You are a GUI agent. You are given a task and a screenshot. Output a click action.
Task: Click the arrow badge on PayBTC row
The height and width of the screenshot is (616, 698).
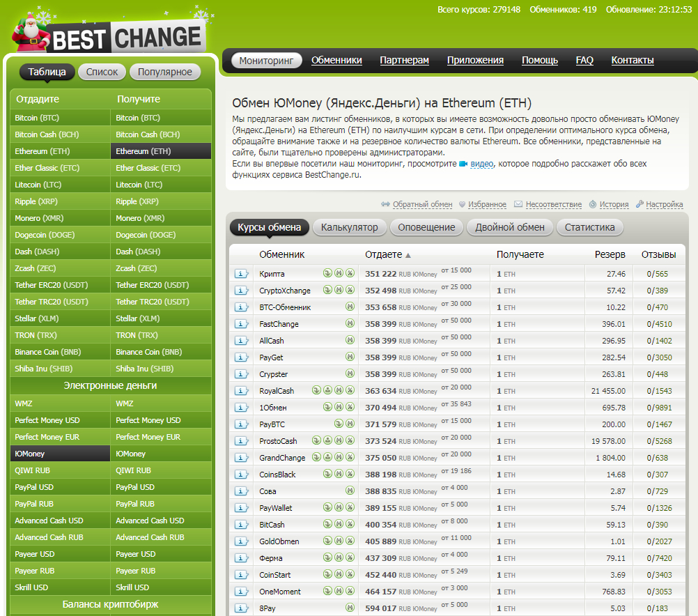[339, 424]
